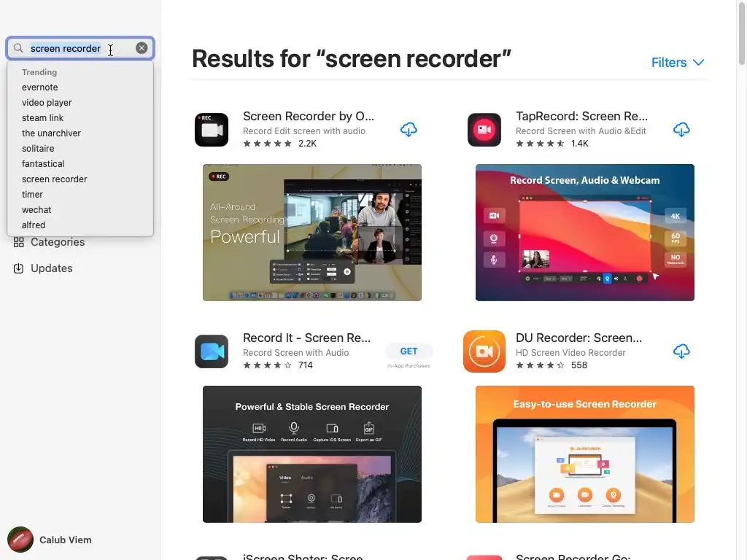Viewport: 747px width, 560px height.
Task: Open the Filters dropdown
Action: [678, 63]
